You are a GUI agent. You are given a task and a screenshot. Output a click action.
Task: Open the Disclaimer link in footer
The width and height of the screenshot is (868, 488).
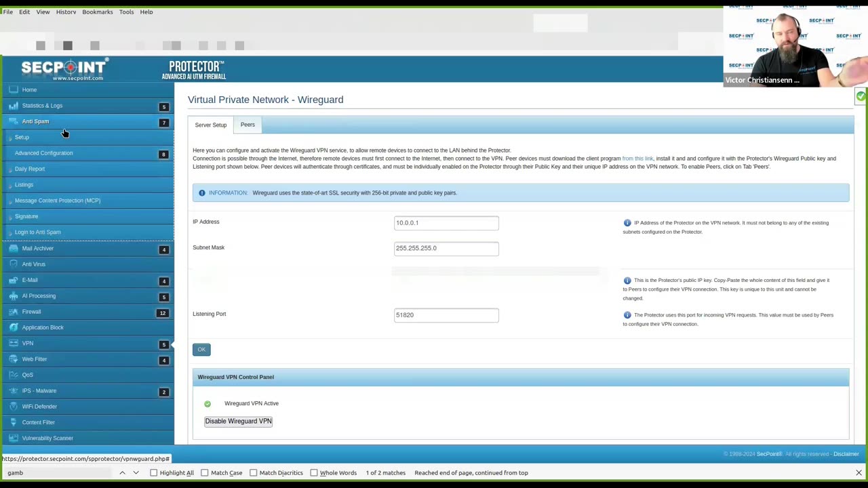846,454
